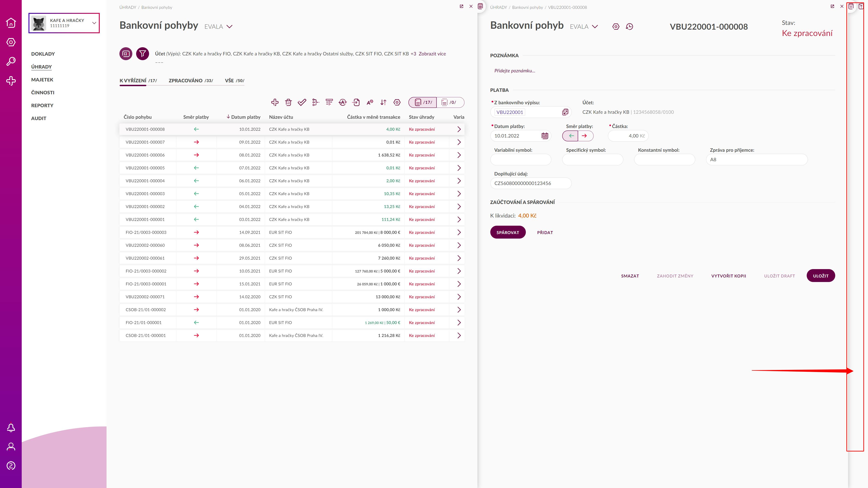Screen dimensions: 868x488
Task: Open row VBU220001-000006 detail chevron
Action: click(459, 155)
